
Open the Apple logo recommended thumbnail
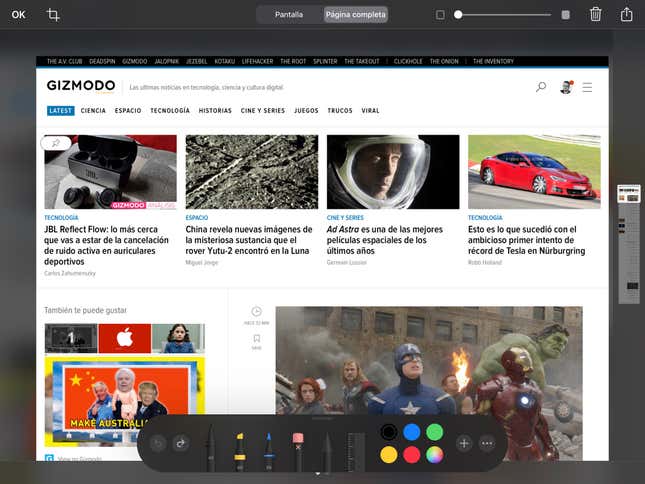click(x=125, y=338)
